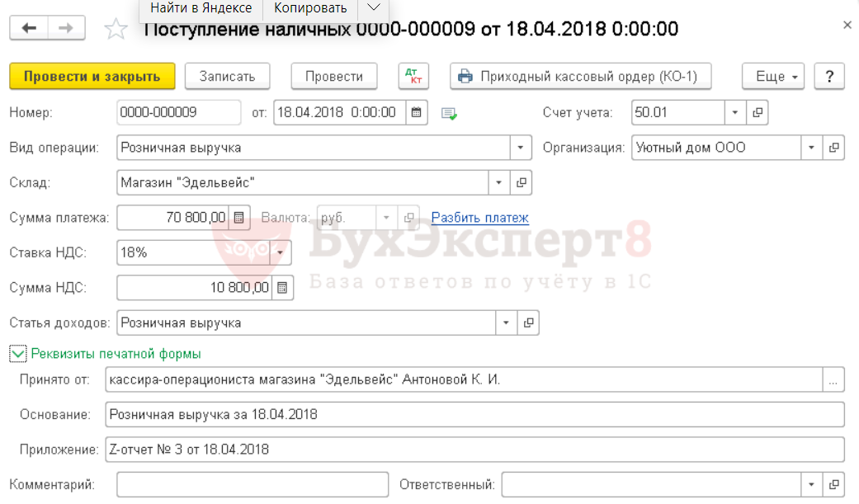Open Счет учета 50.01 details icon
The height and width of the screenshot is (504, 859).
click(758, 112)
